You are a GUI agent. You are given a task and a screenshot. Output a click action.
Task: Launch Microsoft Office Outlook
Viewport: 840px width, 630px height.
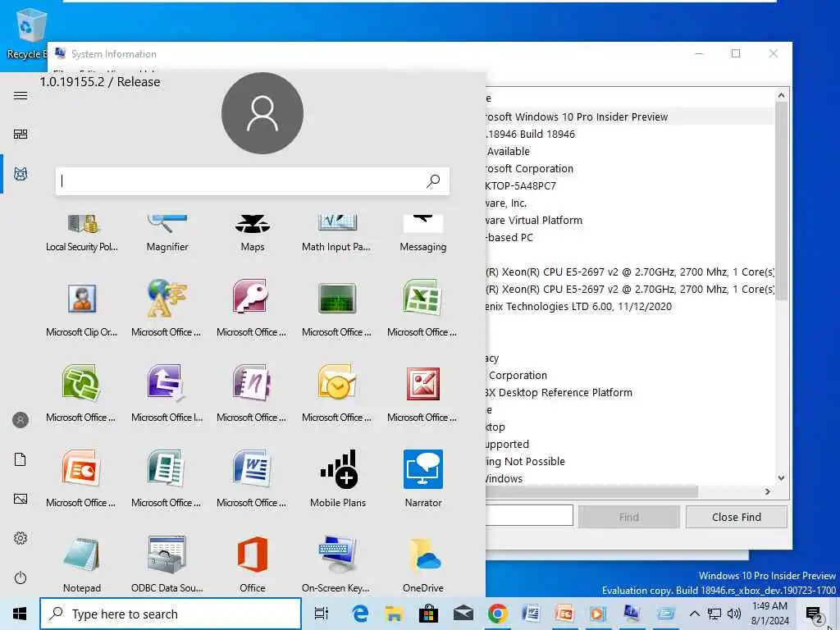pyautogui.click(x=337, y=394)
